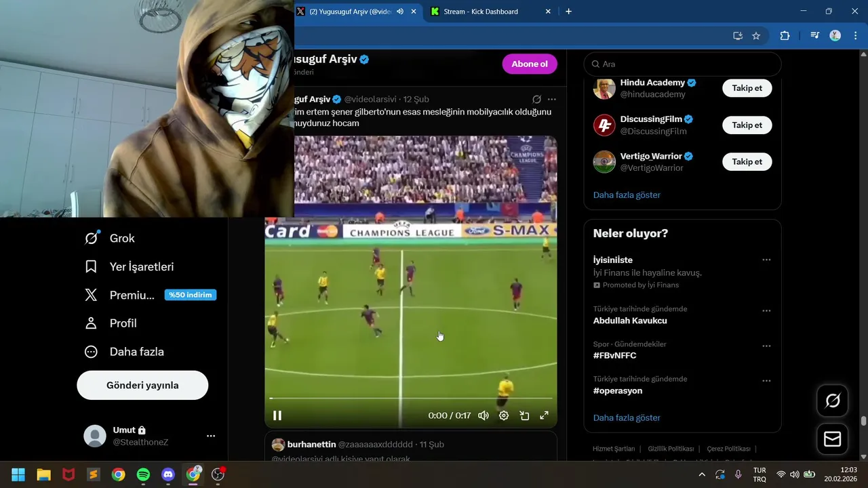The image size is (868, 488).
Task: Toggle picture-in-picture on video
Action: [x=524, y=415]
